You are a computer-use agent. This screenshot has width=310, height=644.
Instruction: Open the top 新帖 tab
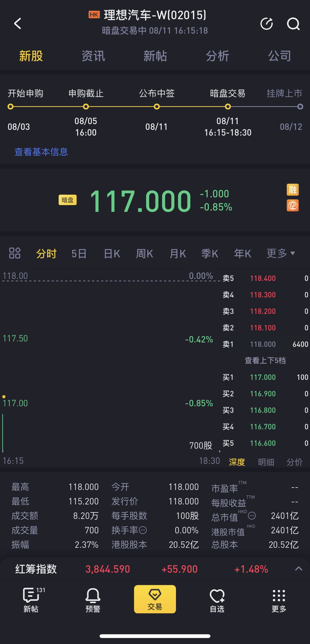coord(155,56)
